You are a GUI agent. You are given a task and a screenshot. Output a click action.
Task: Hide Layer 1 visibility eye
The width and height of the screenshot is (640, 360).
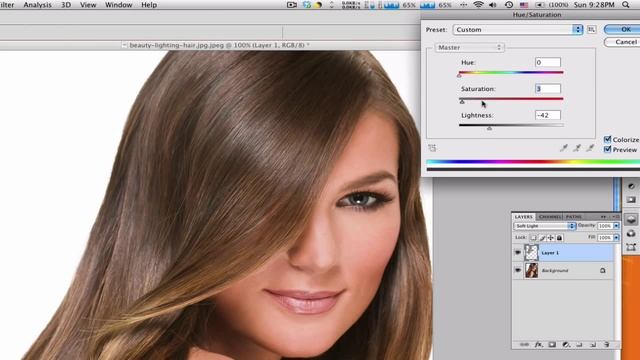point(518,253)
